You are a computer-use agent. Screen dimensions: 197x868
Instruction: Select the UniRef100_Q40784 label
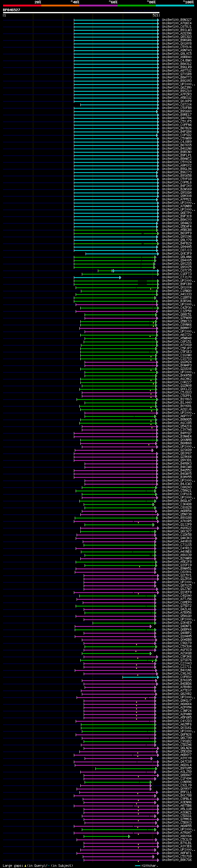click(x=177, y=118)
